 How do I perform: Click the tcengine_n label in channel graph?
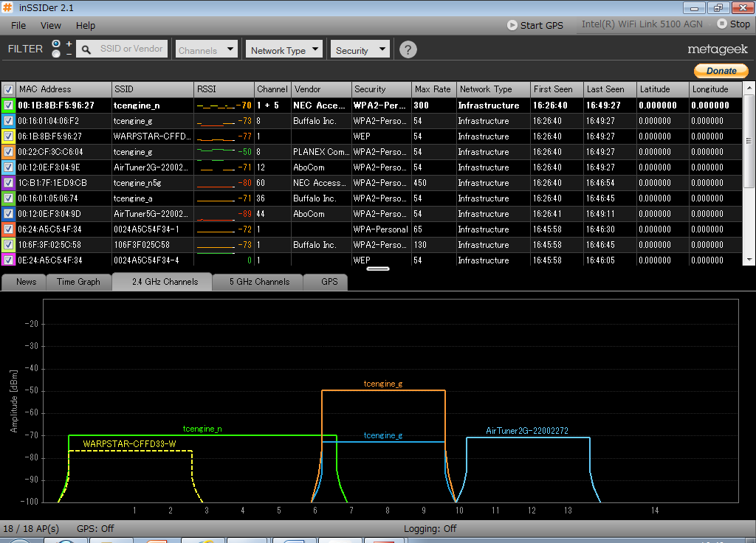[x=202, y=429]
